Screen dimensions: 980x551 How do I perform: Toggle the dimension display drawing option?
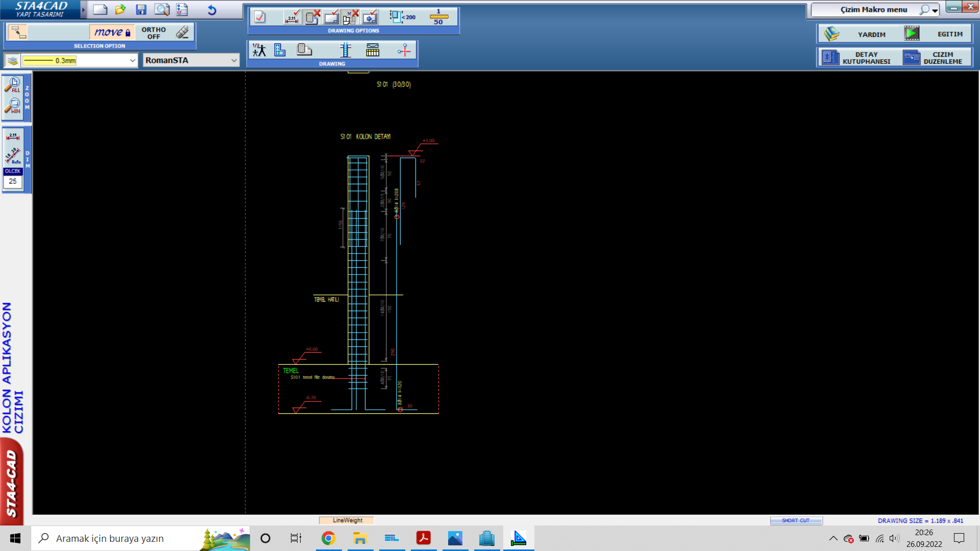pyautogui.click(x=292, y=17)
